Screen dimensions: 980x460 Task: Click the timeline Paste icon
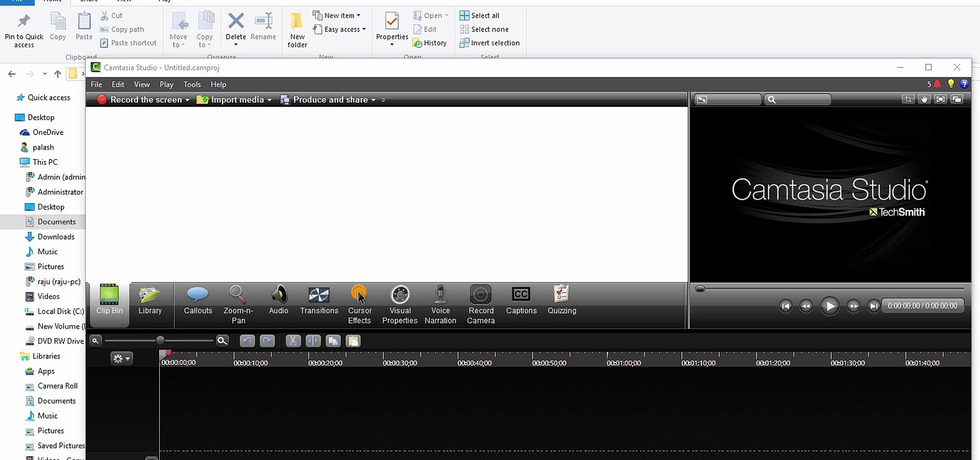353,341
